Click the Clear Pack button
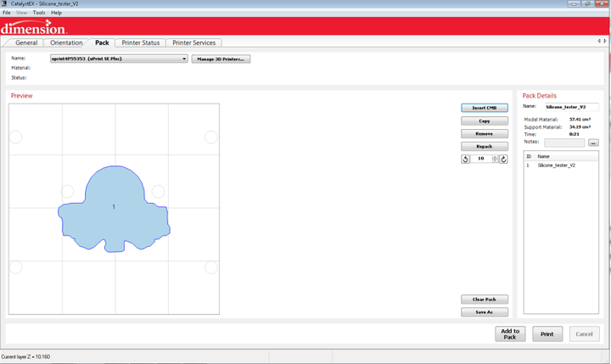This screenshot has width=611, height=364. (485, 300)
